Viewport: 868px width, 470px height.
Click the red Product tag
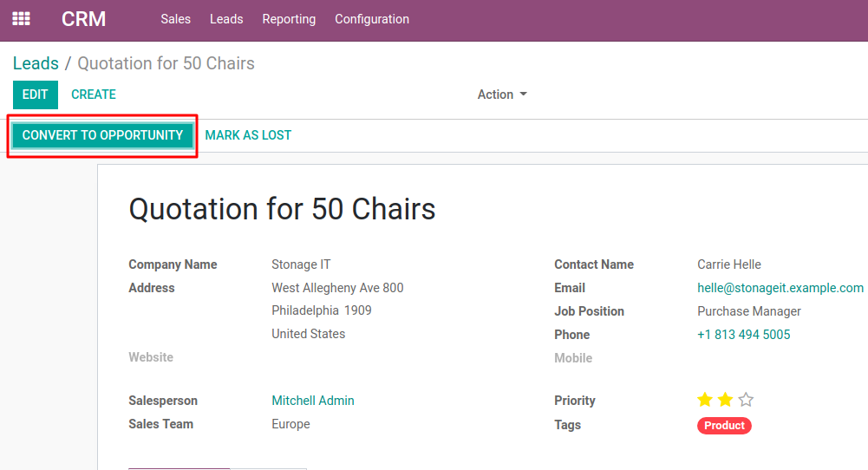[724, 426]
